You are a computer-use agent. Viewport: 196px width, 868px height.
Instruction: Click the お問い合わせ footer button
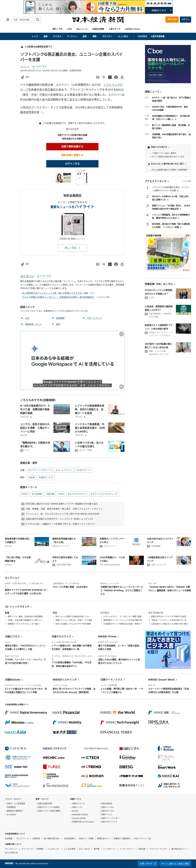click(148, 864)
